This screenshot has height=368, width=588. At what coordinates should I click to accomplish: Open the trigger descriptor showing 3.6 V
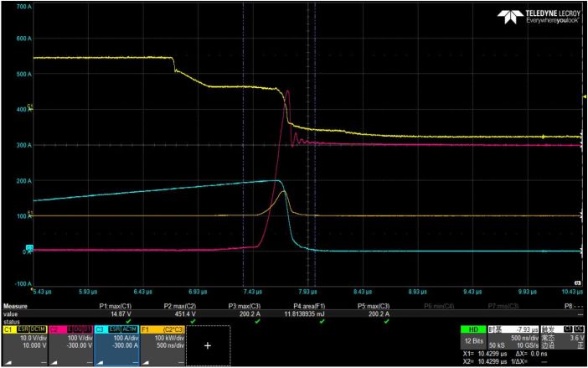pos(563,337)
